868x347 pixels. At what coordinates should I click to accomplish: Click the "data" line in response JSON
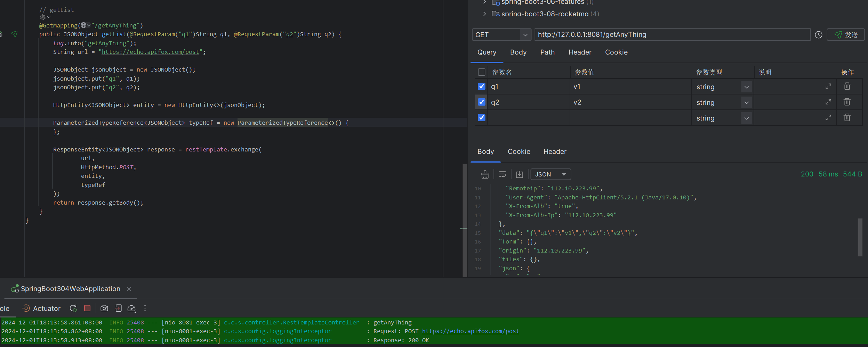coord(568,233)
